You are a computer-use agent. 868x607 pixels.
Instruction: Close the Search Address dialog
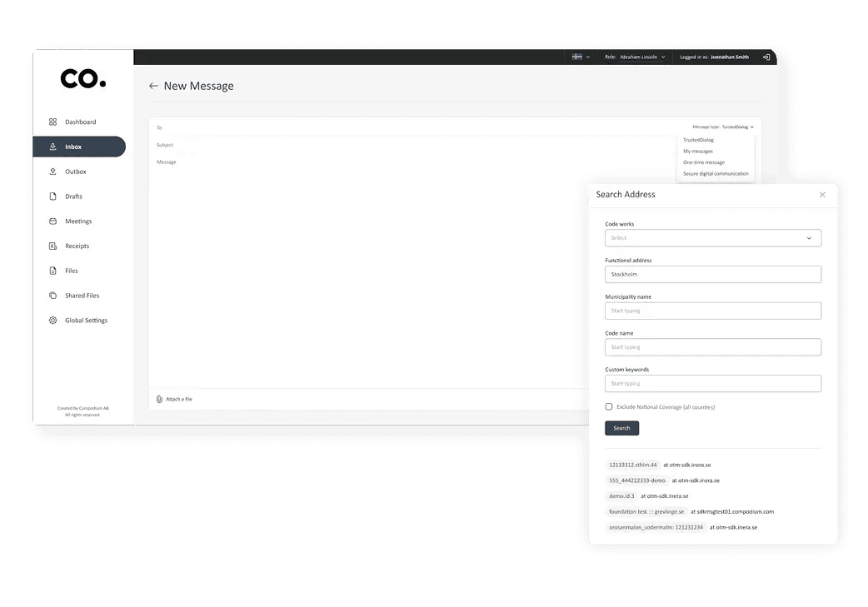822,195
